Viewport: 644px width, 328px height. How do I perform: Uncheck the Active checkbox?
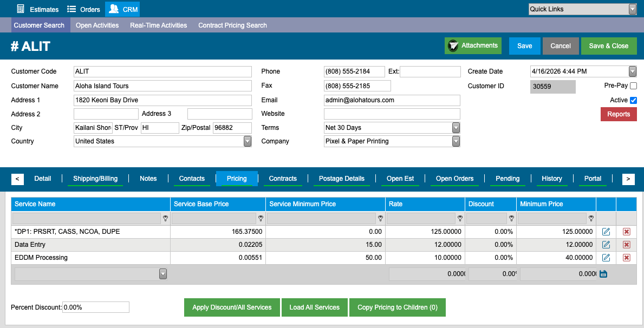point(633,100)
